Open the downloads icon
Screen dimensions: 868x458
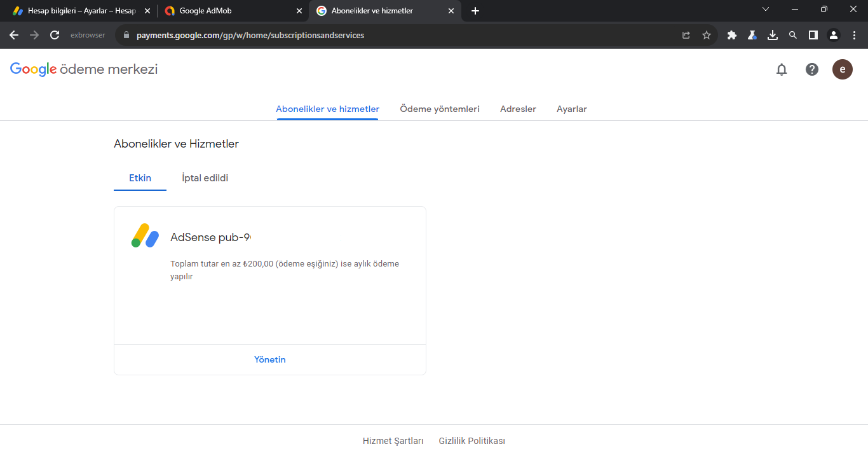(773, 35)
